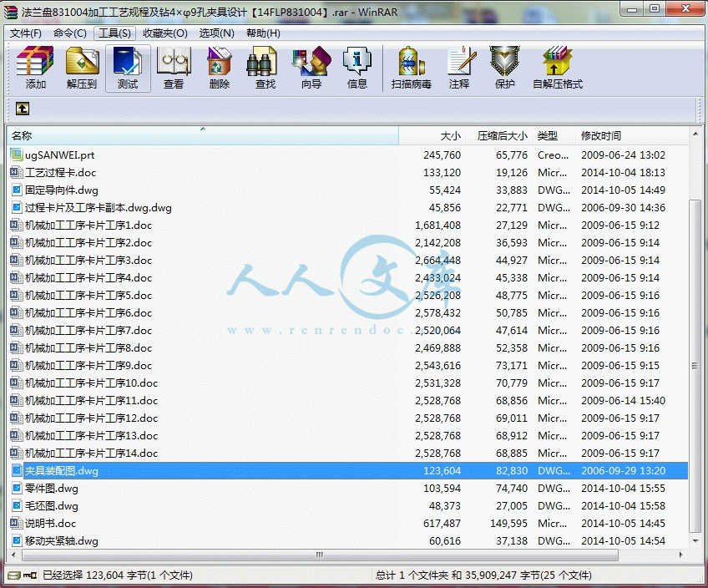Click the Word icon of 工艺过程卡.doc
The image size is (708, 588).
[17, 173]
